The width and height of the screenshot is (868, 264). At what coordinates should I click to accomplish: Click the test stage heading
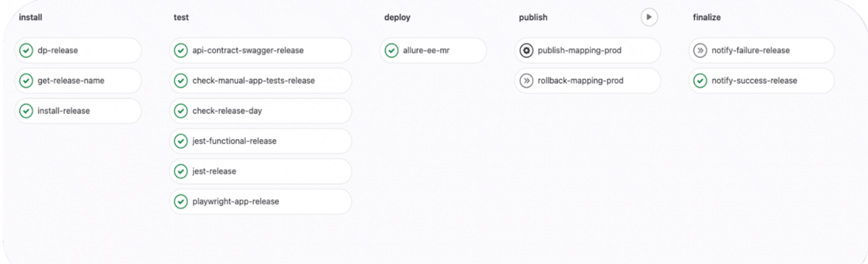pyautogui.click(x=181, y=17)
